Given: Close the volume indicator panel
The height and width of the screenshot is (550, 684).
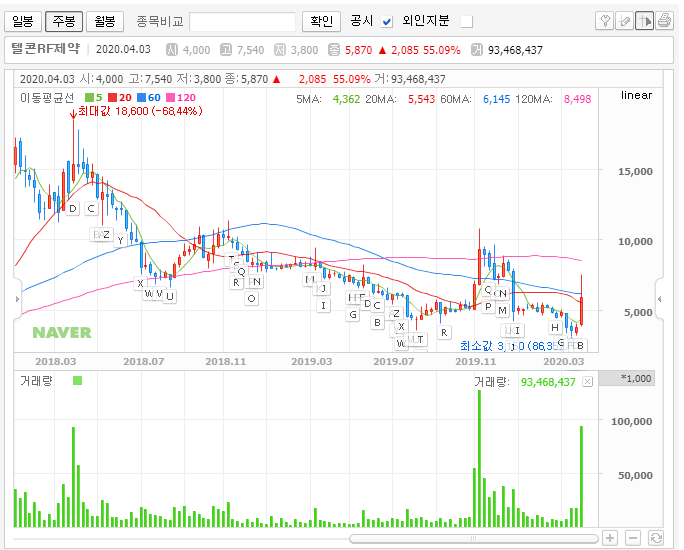Looking at the screenshot, I should pyautogui.click(x=588, y=382).
